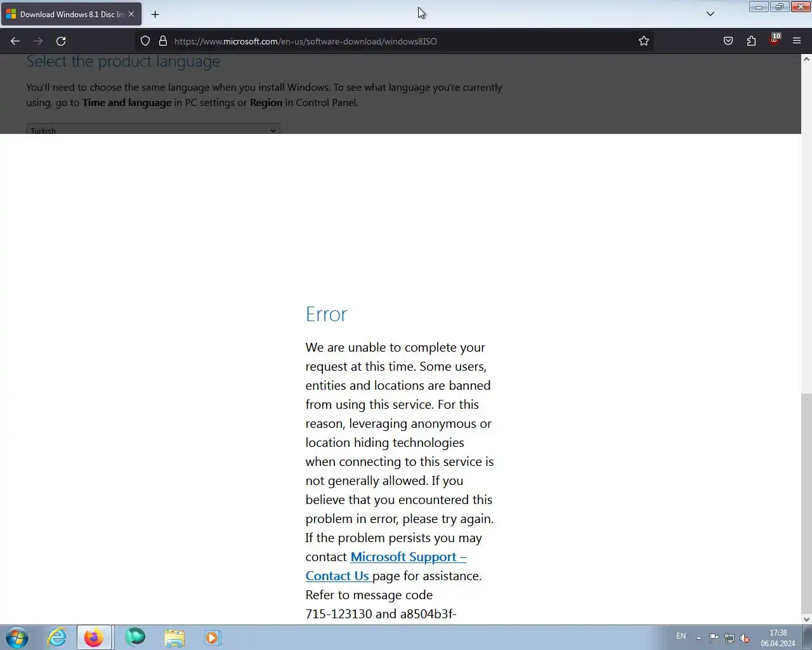Launch the media player taskbar icon
This screenshot has width=812, height=650.
coord(213,637)
